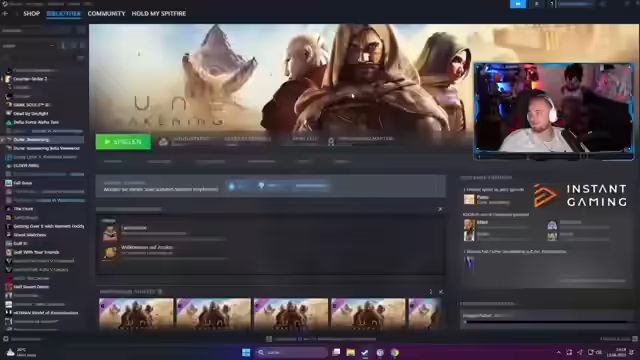The height and width of the screenshot is (360, 640).
Task: Switch to the COMMUNITY tab
Action: [x=106, y=13]
